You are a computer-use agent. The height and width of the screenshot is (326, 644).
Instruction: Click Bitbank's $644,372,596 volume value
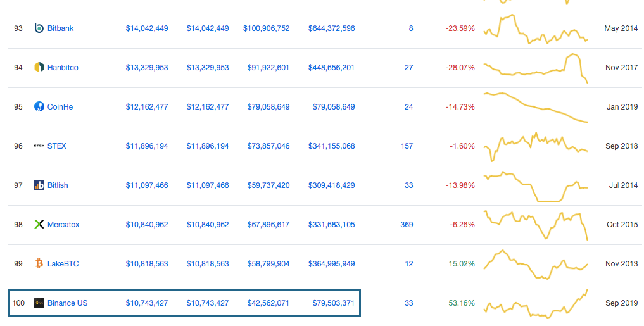331,28
